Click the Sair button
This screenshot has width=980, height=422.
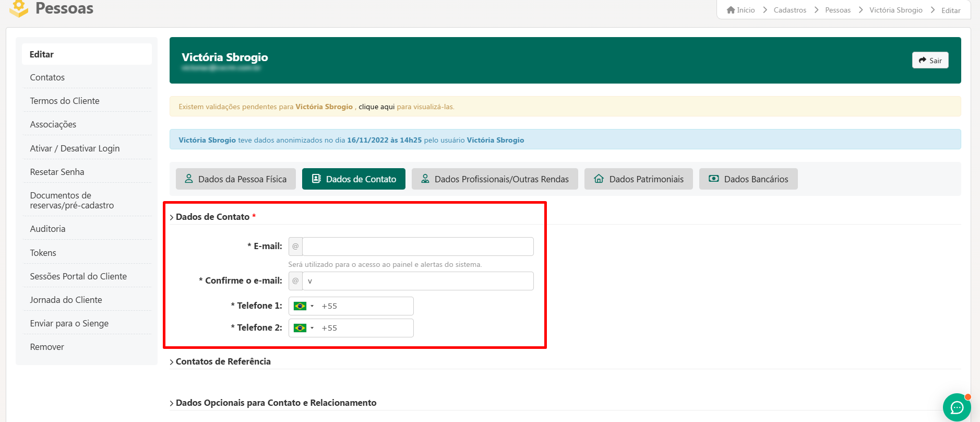(930, 60)
